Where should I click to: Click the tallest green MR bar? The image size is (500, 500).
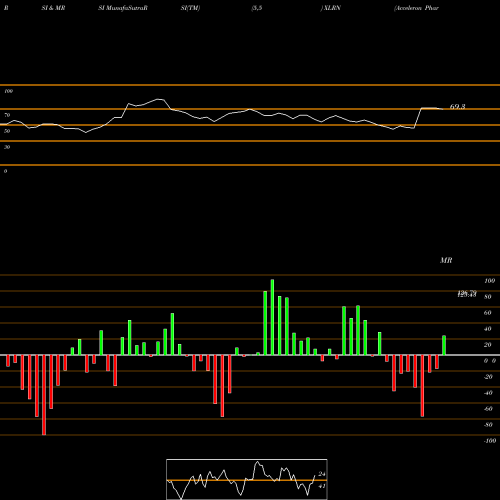272,317
